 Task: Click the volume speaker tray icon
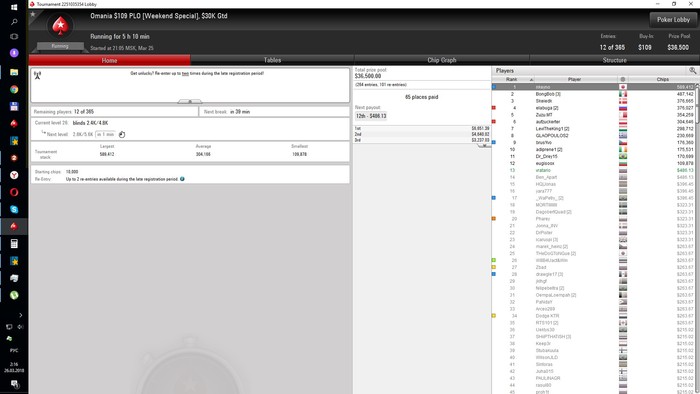click(x=20, y=327)
